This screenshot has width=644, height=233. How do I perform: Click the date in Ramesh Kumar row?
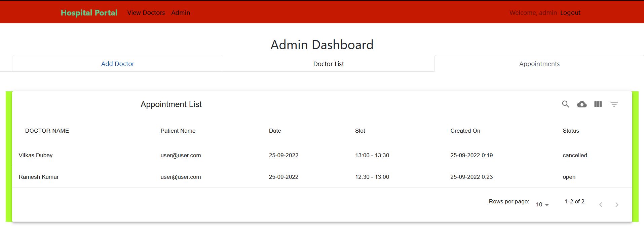click(x=283, y=177)
